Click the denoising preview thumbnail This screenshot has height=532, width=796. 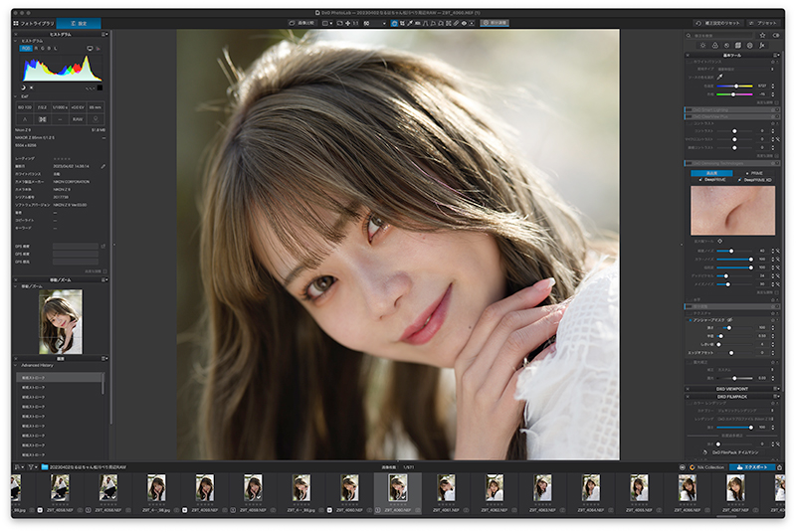point(732,210)
